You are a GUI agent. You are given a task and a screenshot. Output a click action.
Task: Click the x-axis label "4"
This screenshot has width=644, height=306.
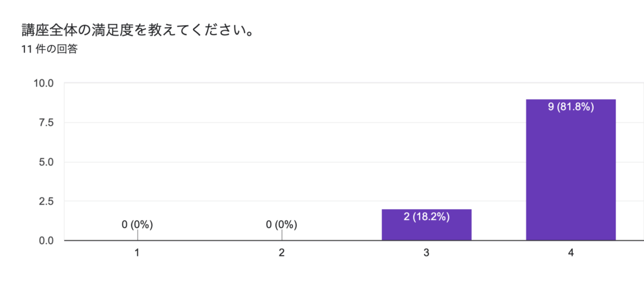tap(570, 253)
